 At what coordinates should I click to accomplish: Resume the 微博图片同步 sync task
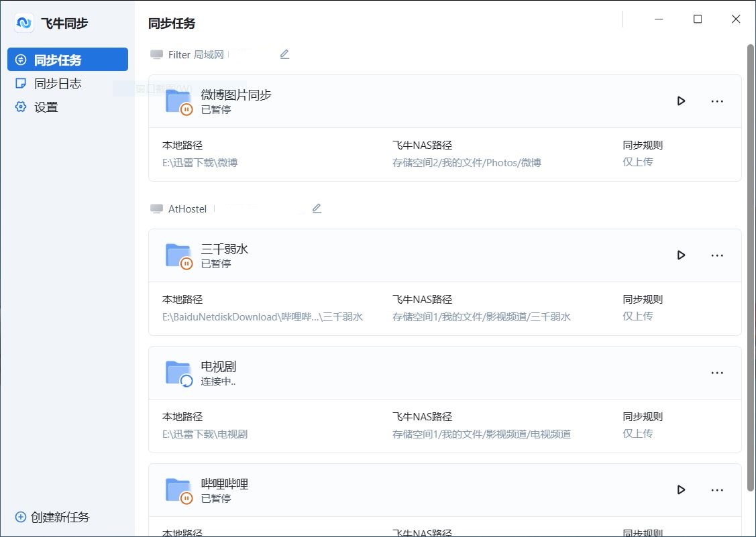(x=681, y=101)
